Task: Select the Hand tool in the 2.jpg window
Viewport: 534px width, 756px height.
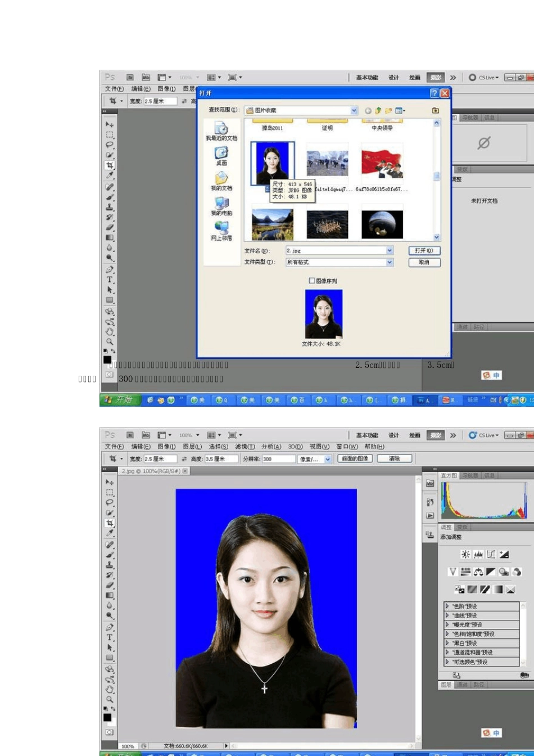Action: point(110,689)
